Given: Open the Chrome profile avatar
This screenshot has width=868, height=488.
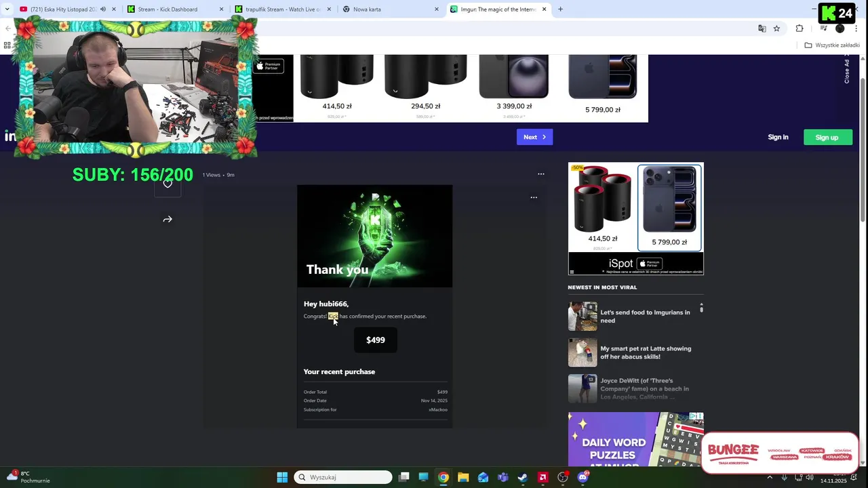Looking at the screenshot, I should click(x=840, y=28).
